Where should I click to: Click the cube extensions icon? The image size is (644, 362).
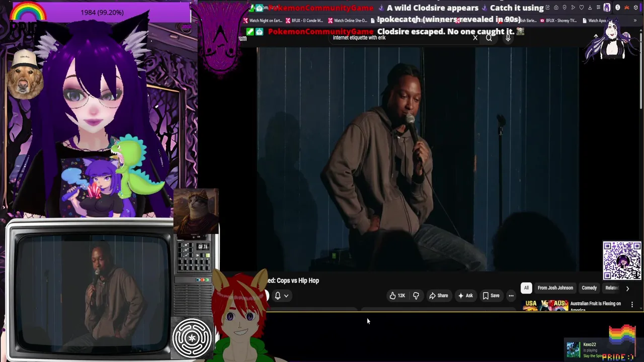635,8
